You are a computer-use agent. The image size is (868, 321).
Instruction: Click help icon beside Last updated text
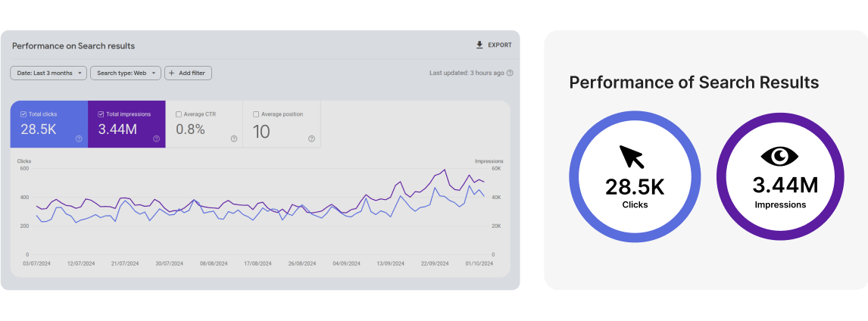[510, 73]
